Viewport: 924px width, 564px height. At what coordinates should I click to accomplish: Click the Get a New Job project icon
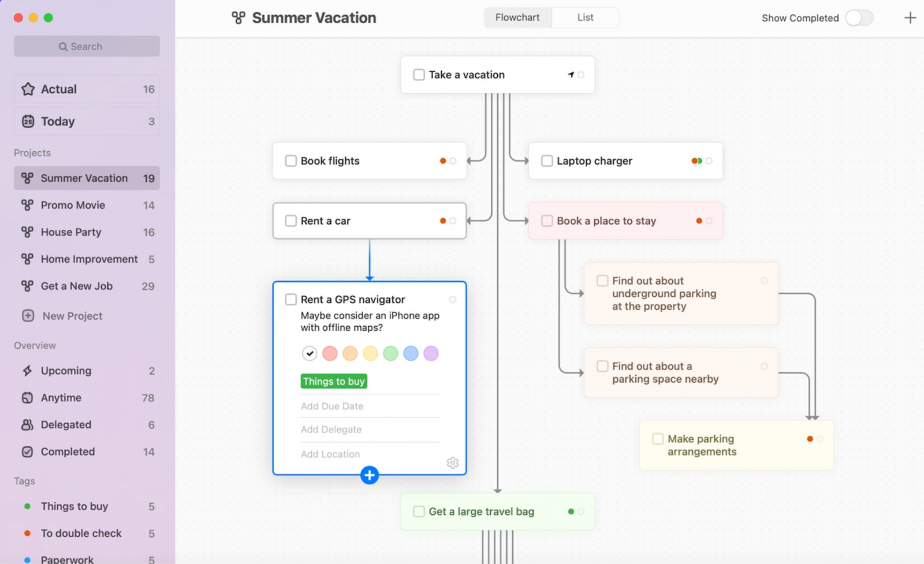pos(27,286)
